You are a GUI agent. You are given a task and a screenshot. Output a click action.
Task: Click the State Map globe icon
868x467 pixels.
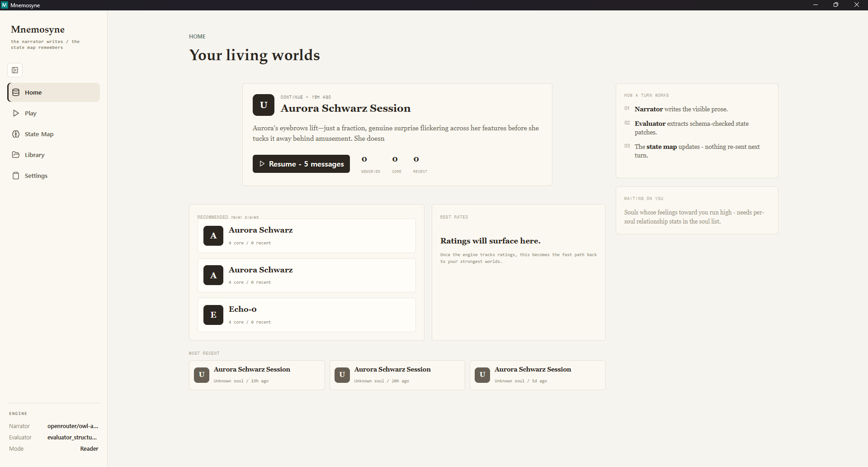tap(16, 134)
